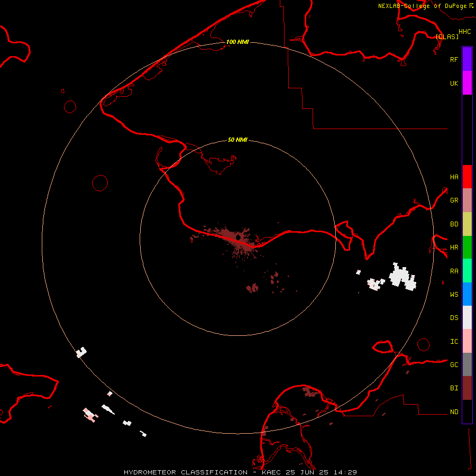Screen dimensions: 476x476
Task: Click the UK magenta legend swatch
Action: click(467, 83)
